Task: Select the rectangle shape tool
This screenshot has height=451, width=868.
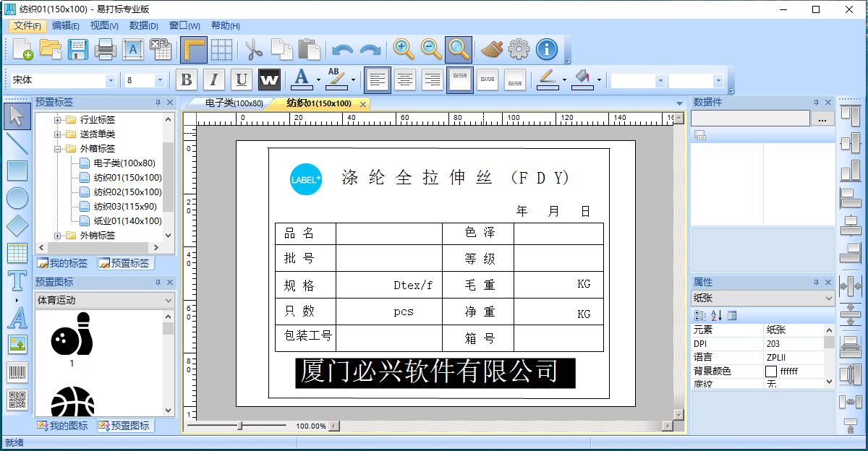Action: coord(17,171)
